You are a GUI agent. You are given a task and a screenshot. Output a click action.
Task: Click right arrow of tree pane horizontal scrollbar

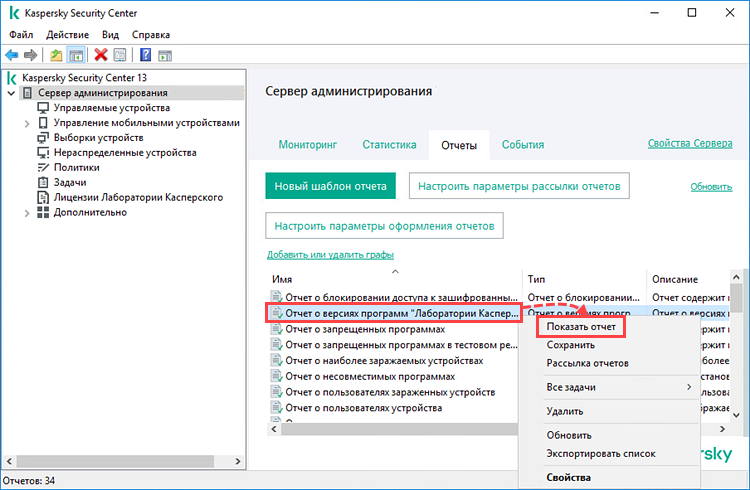click(238, 461)
